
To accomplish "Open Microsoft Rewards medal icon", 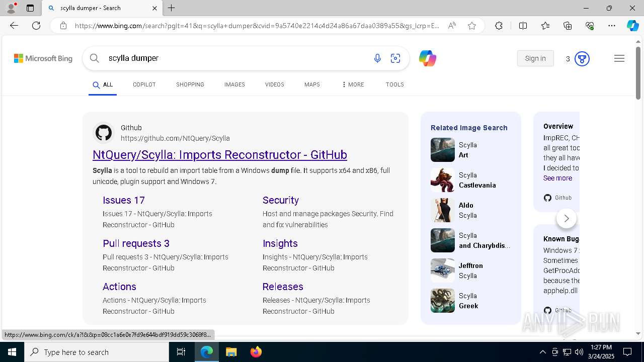I will [x=582, y=59].
